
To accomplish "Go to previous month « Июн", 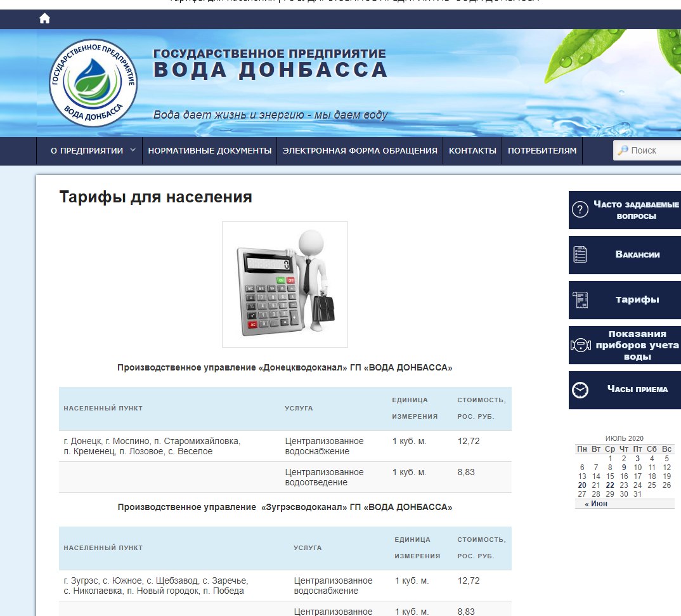I will click(x=596, y=504).
